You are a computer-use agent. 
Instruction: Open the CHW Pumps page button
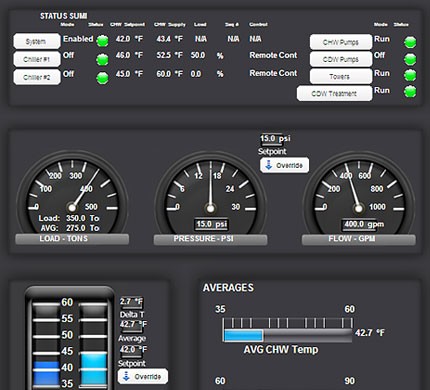click(341, 42)
